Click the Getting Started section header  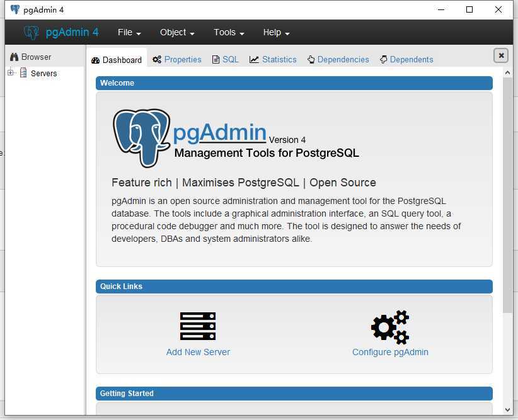tap(294, 394)
